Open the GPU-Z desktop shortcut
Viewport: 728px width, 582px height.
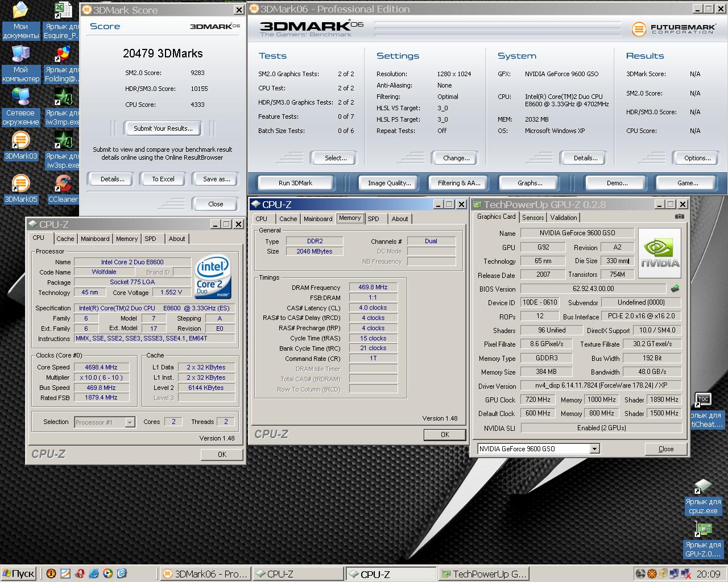(703, 540)
